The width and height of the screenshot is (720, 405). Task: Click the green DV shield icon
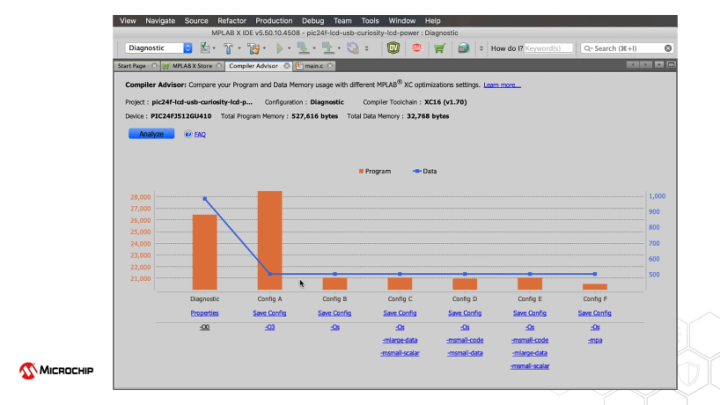click(395, 48)
